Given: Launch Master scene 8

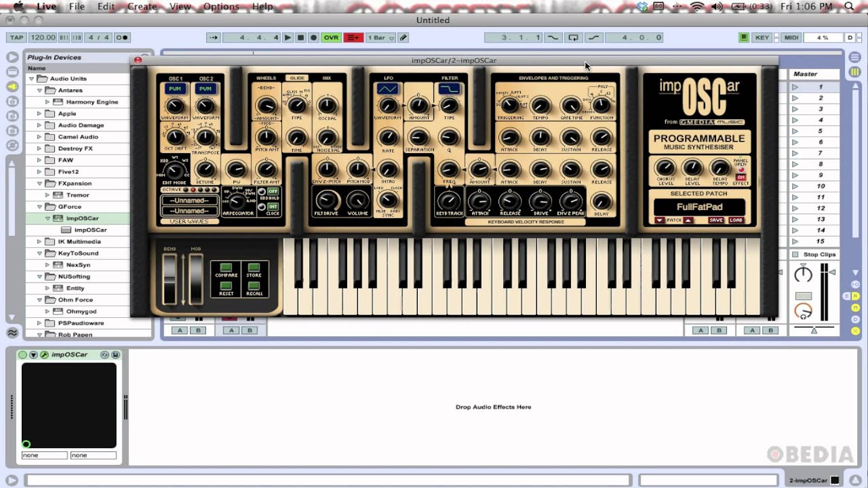Looking at the screenshot, I should [x=795, y=164].
